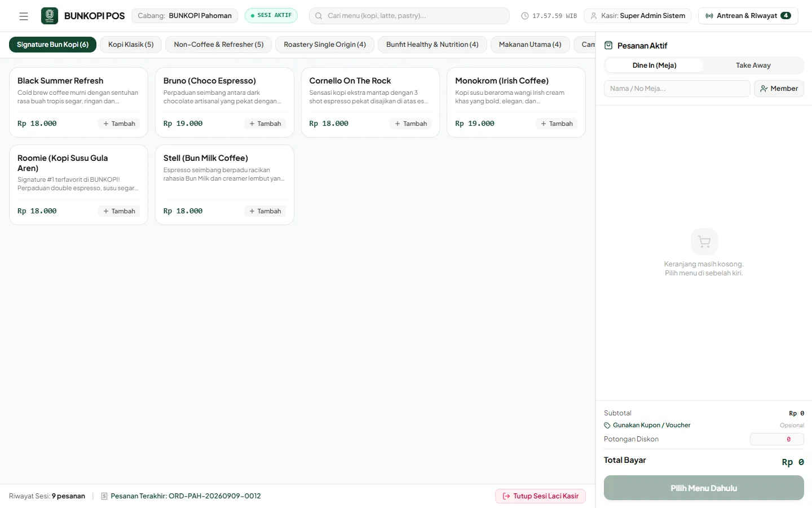Add Bruno (Choco Espresso) with Tambah
Screen dimensions: 812x508
pyautogui.click(x=265, y=124)
